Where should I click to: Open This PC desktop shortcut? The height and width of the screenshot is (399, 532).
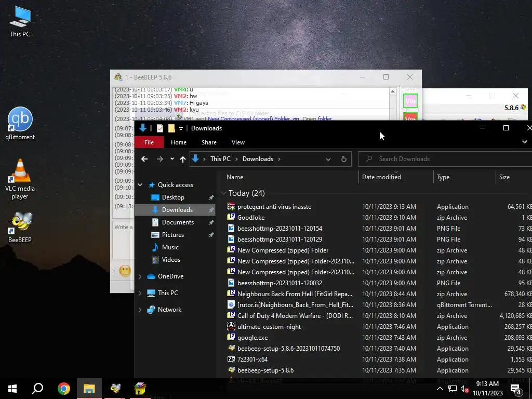click(20, 22)
